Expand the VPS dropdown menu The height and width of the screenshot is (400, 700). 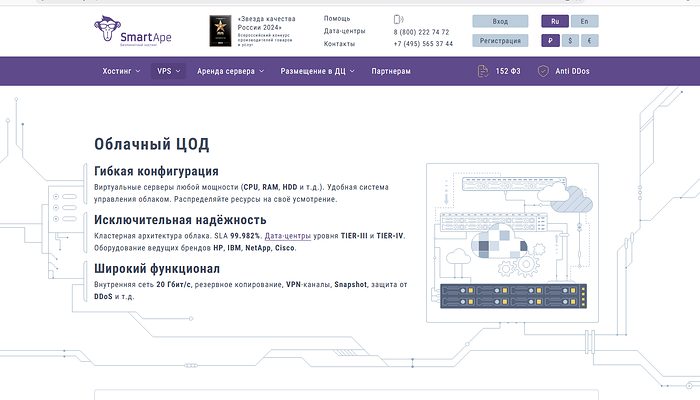168,71
